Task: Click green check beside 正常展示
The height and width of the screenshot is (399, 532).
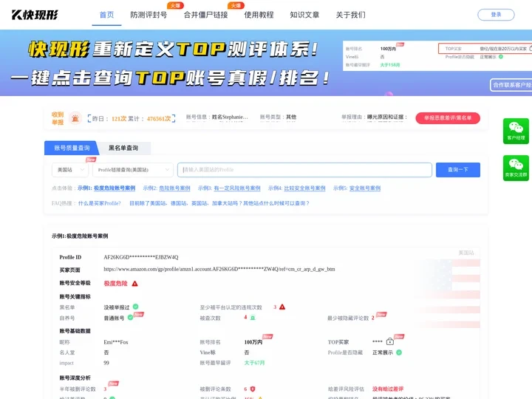Action: [399, 352]
